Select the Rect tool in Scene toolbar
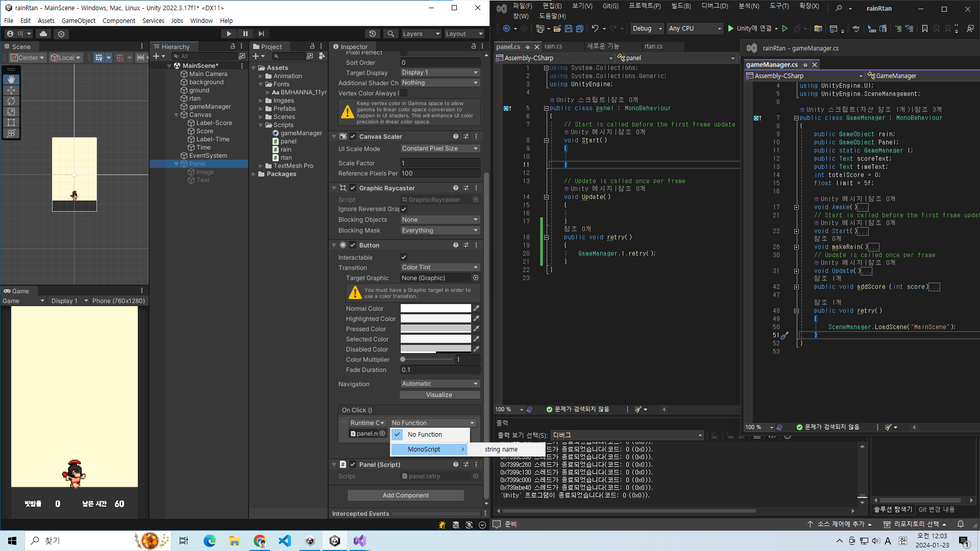 click(x=11, y=122)
